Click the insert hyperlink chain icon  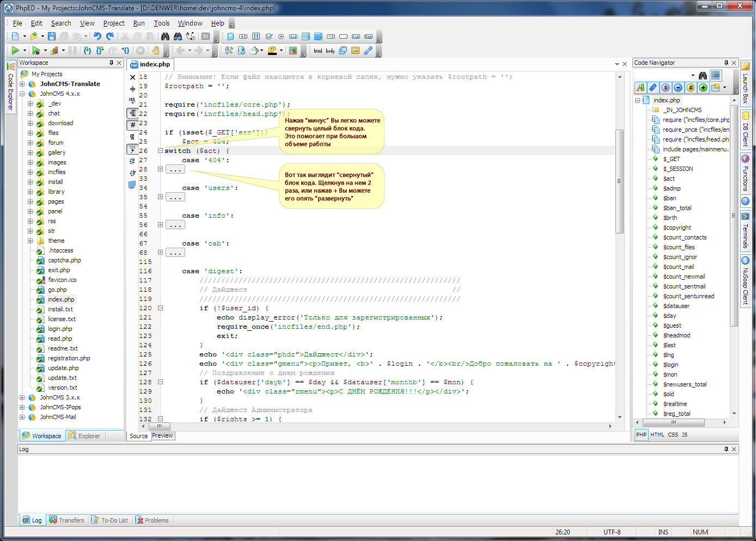click(368, 51)
